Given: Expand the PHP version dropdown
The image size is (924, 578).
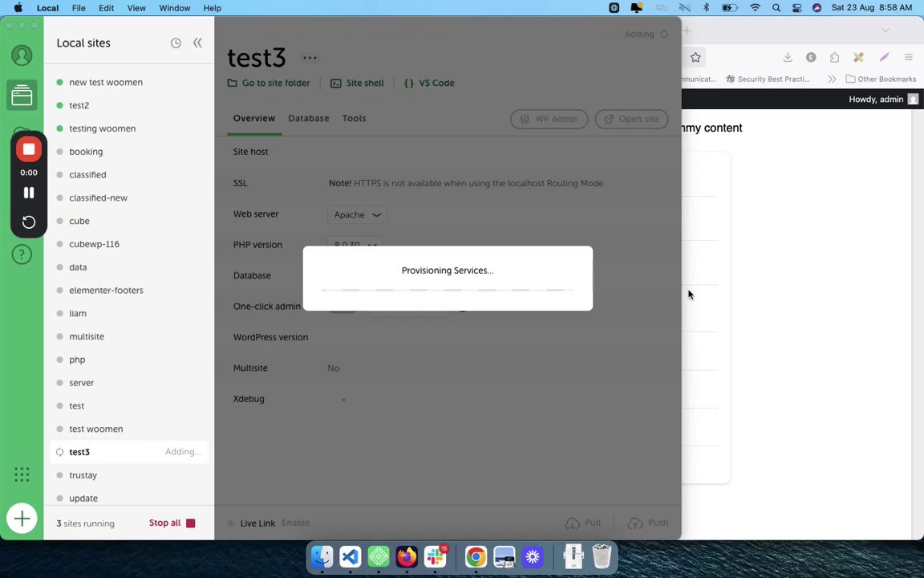Looking at the screenshot, I should coord(355,245).
